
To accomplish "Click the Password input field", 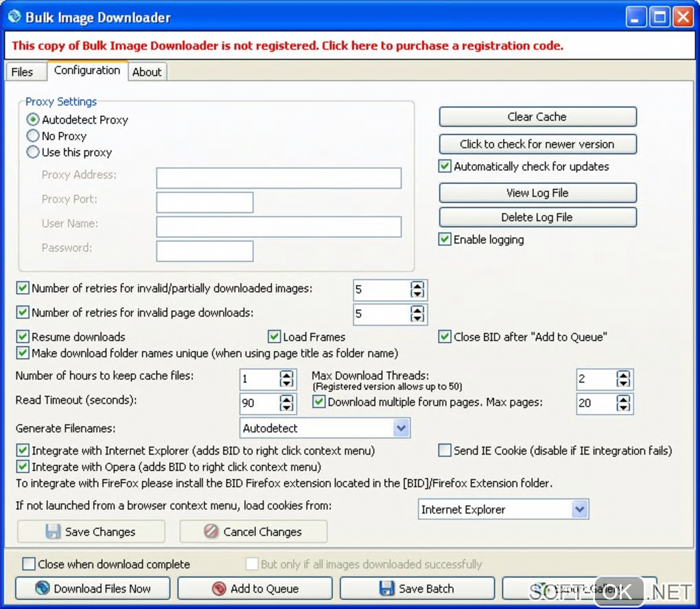I will coord(205,251).
